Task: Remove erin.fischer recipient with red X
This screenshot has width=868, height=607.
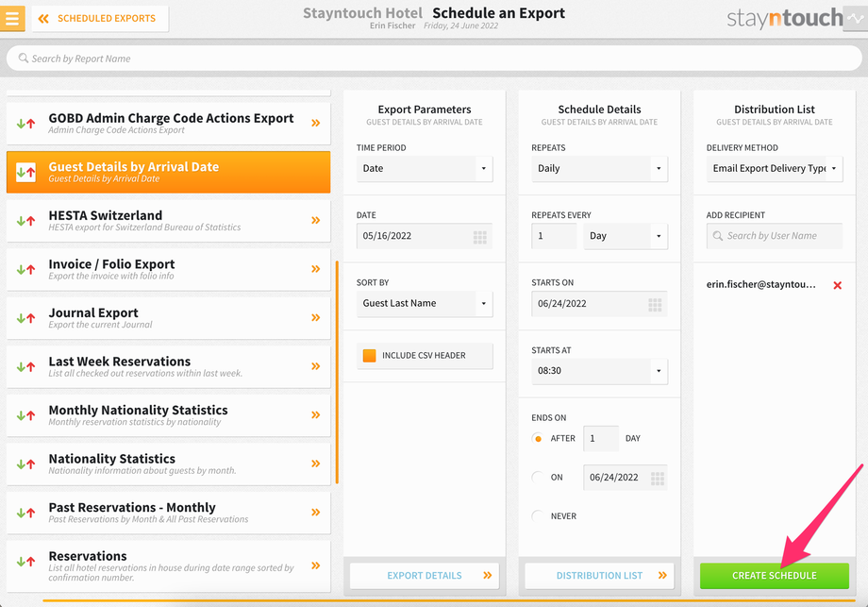Action: point(838,285)
